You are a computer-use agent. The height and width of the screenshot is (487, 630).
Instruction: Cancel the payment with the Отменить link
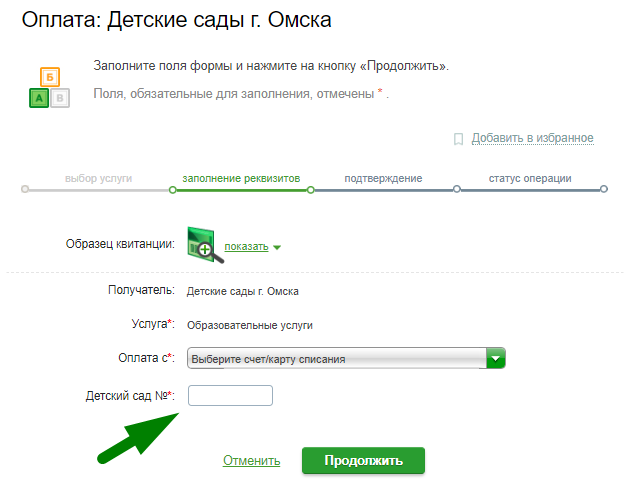pos(251,461)
